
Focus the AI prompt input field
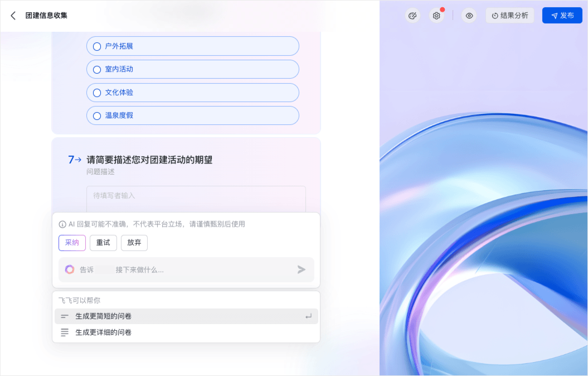click(186, 270)
